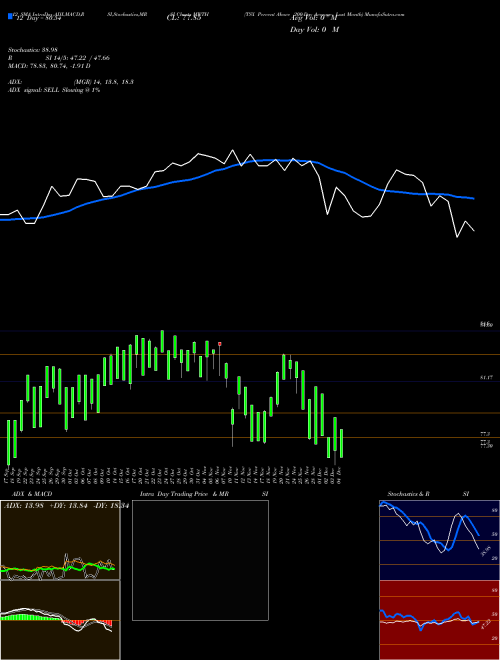
Task: Click the '81.17' price axis label
Action: click(x=486, y=378)
